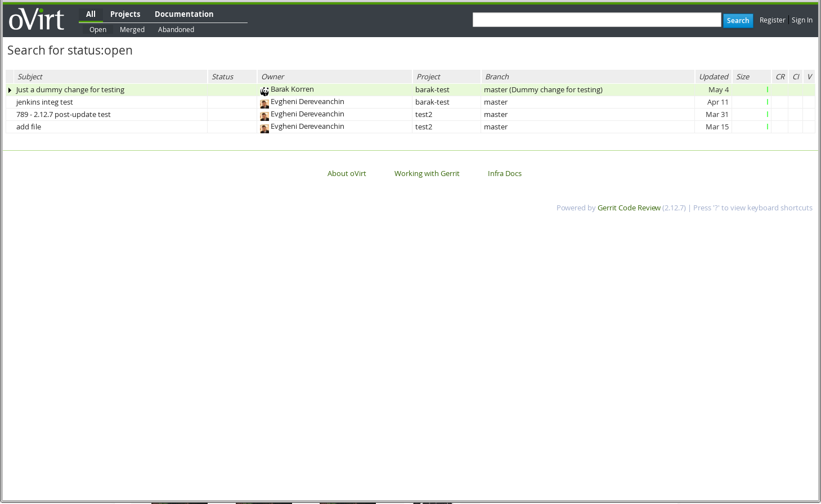Show Merged changes
821x504 pixels.
[x=132, y=30]
